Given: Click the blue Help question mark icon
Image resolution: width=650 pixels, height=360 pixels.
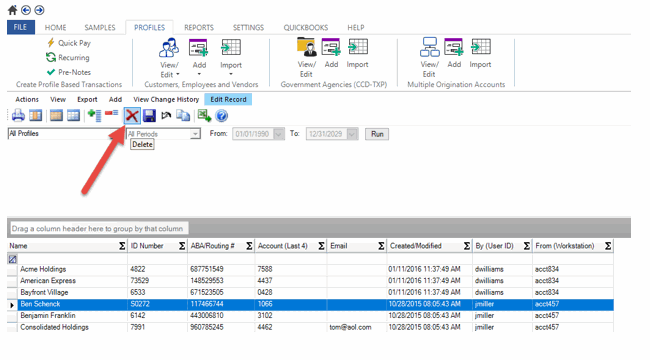Looking at the screenshot, I should 222,116.
